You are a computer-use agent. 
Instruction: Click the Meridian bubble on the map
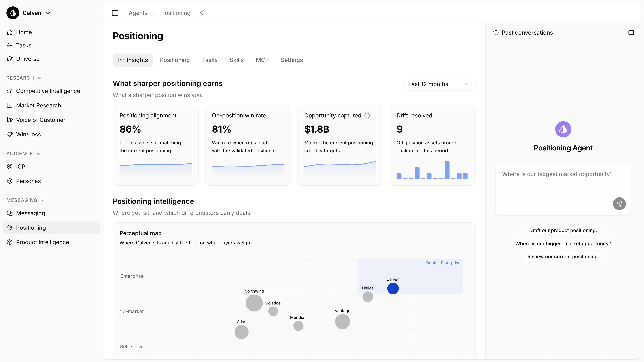298,326
